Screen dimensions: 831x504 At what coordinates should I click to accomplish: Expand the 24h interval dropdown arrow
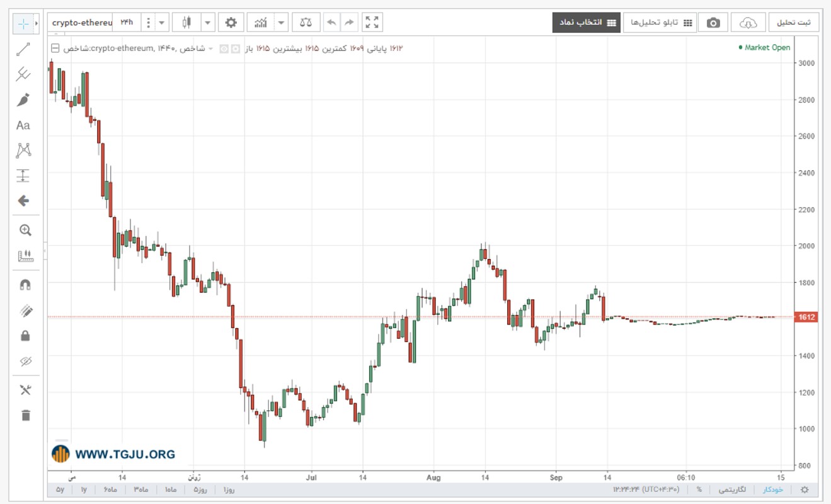pos(162,23)
